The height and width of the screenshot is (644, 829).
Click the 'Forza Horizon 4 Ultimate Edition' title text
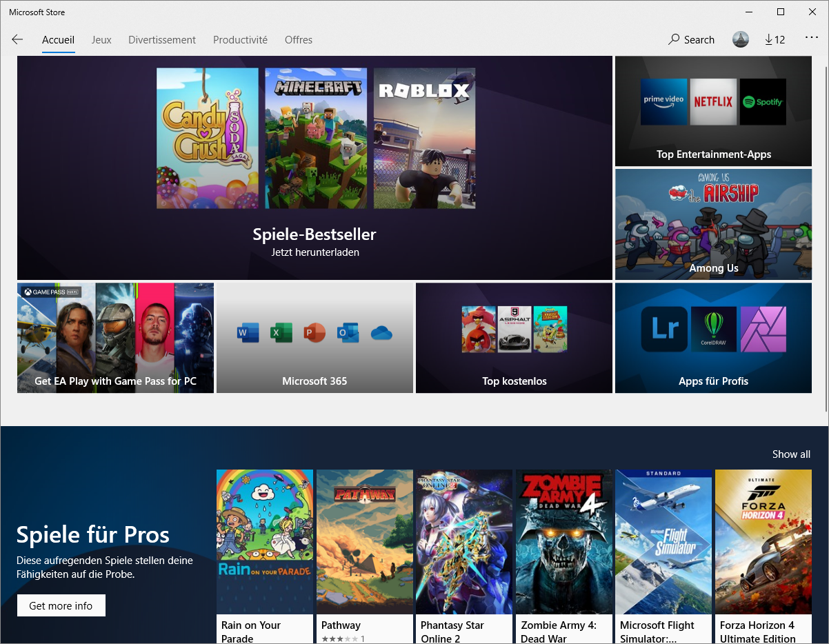758,632
